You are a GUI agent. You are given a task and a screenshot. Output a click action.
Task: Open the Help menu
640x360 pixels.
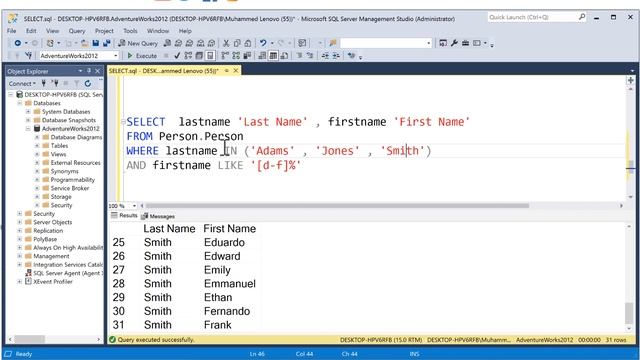[x=185, y=31]
